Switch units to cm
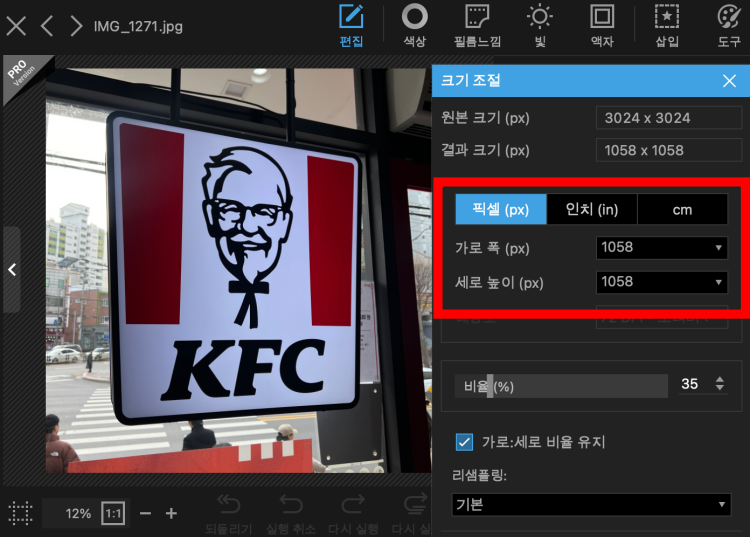750x537 pixels. pyautogui.click(x=682, y=209)
